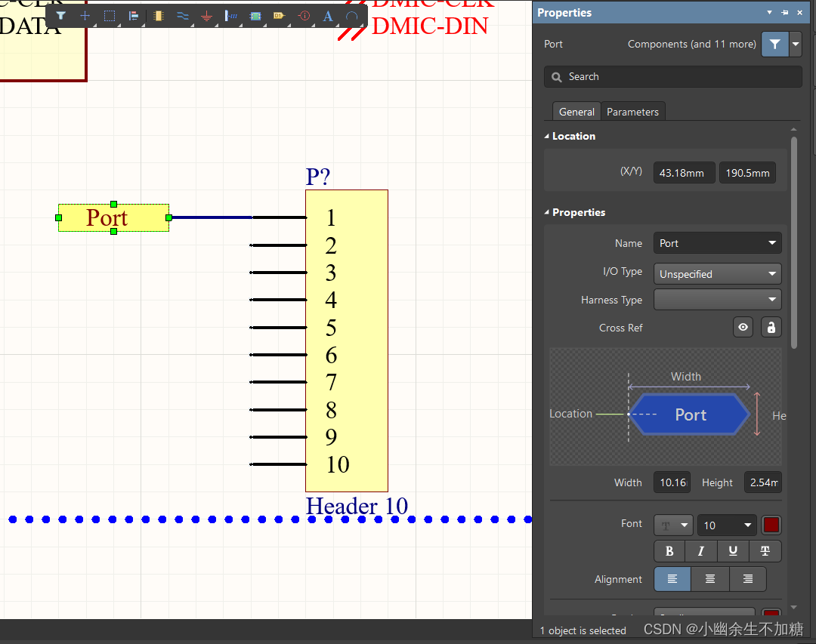The height and width of the screenshot is (644, 816).
Task: Open Properties panel options dropdown arrow
Action: click(x=769, y=13)
